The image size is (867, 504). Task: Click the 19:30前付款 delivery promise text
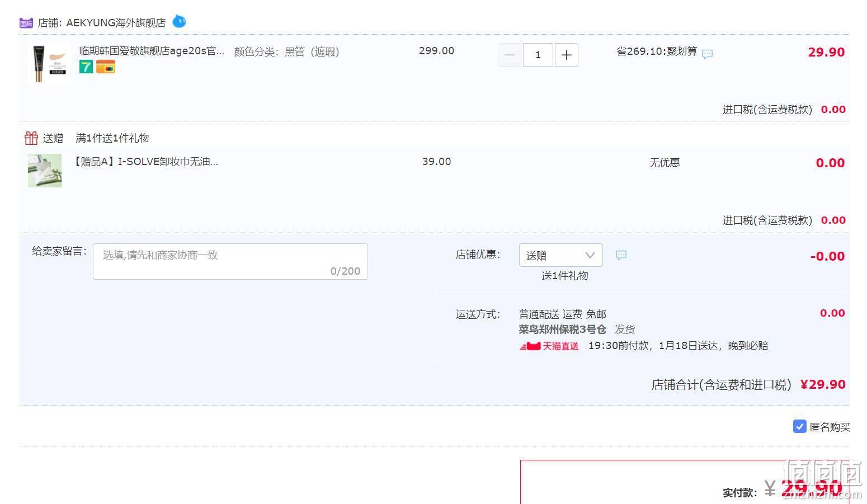point(678,346)
